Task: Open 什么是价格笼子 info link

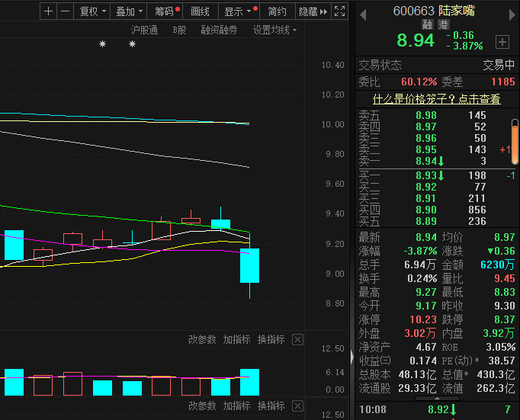Action: coord(436,99)
